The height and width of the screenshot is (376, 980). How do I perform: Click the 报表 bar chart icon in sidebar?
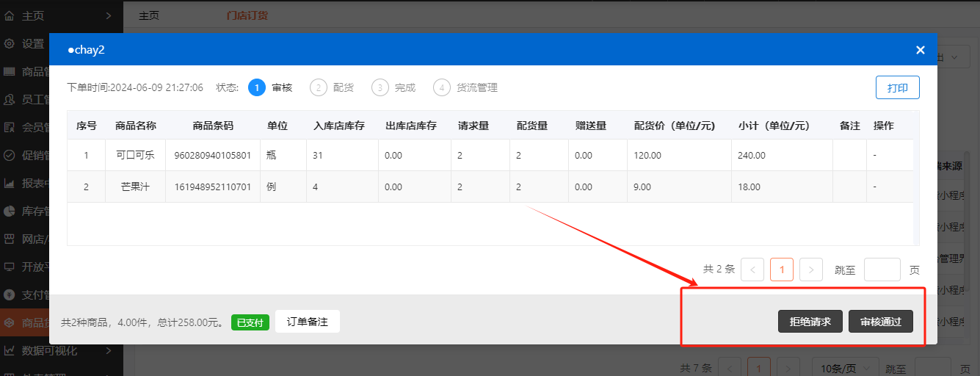click(x=10, y=183)
